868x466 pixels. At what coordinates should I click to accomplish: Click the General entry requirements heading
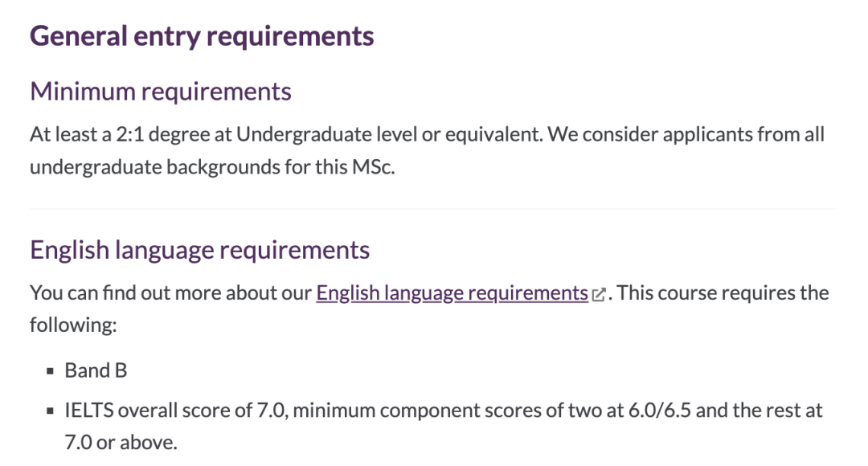click(202, 36)
